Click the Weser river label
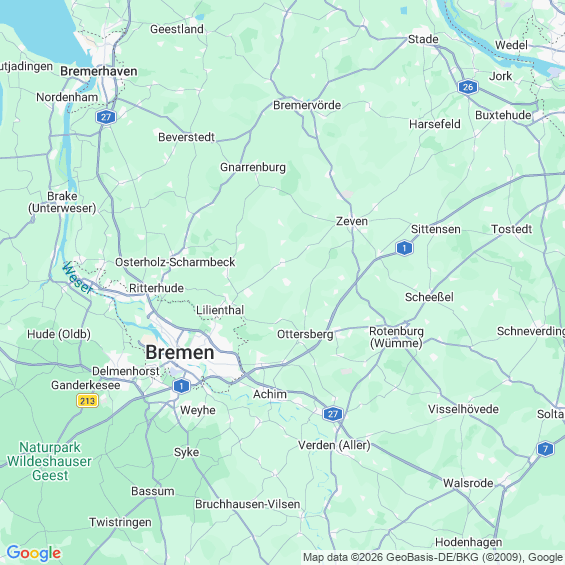565x565 pixels. pos(77,278)
